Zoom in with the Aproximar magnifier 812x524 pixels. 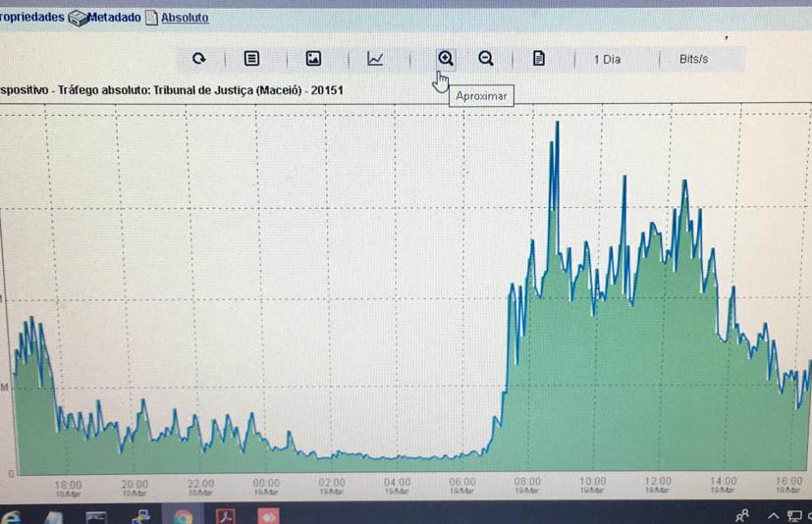click(x=446, y=58)
